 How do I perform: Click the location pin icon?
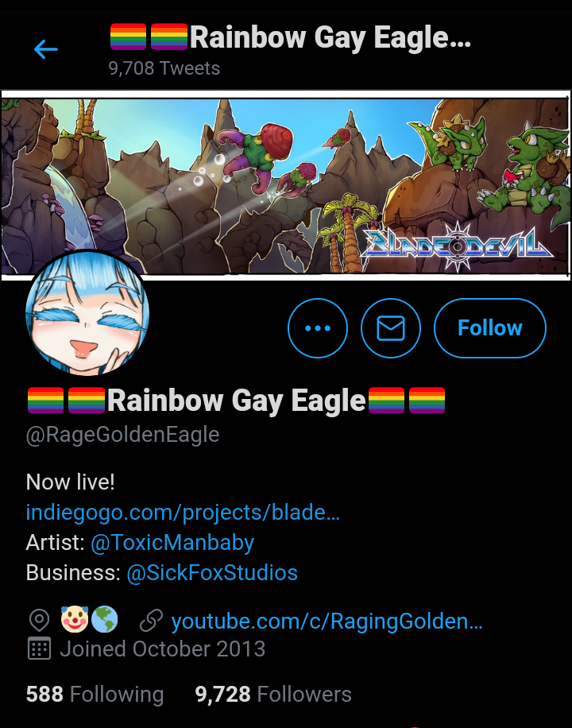[x=39, y=621]
